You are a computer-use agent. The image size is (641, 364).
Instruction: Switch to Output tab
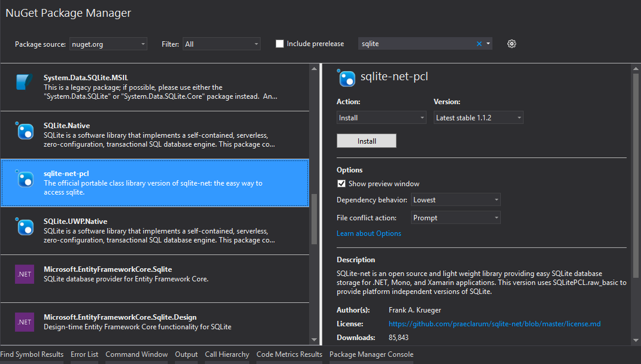186,354
